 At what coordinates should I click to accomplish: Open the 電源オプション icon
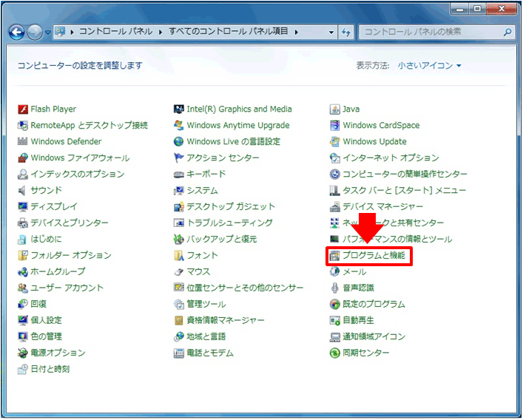coord(23,353)
